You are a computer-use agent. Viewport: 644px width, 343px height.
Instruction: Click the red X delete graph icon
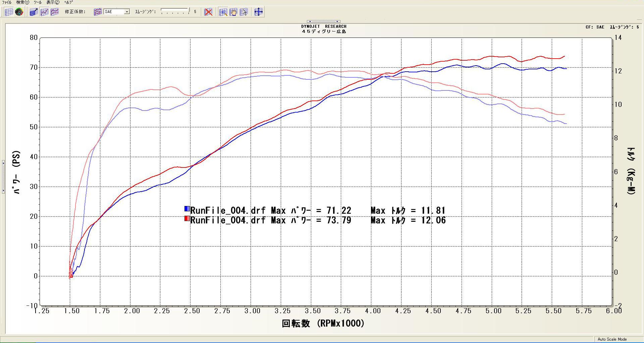pos(208,12)
